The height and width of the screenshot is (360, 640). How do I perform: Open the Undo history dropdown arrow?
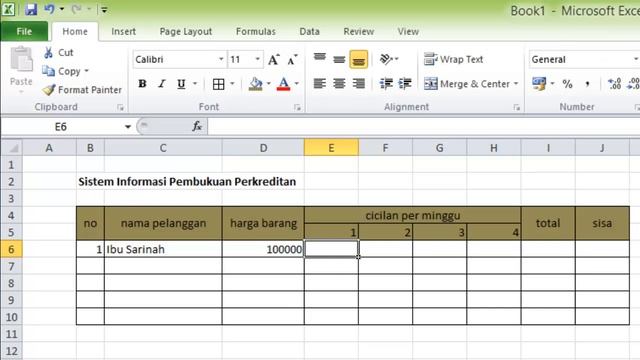click(x=62, y=9)
